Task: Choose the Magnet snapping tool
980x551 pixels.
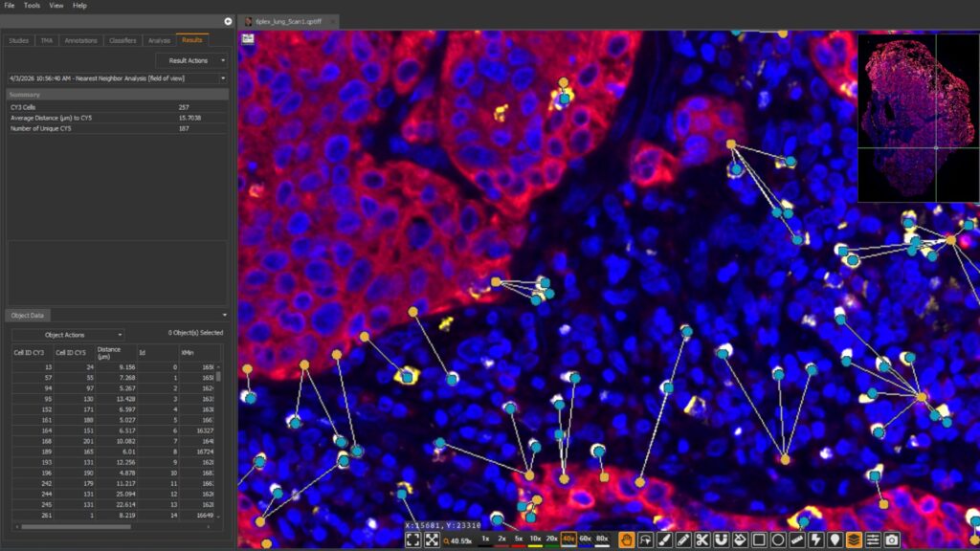Action: [721, 540]
